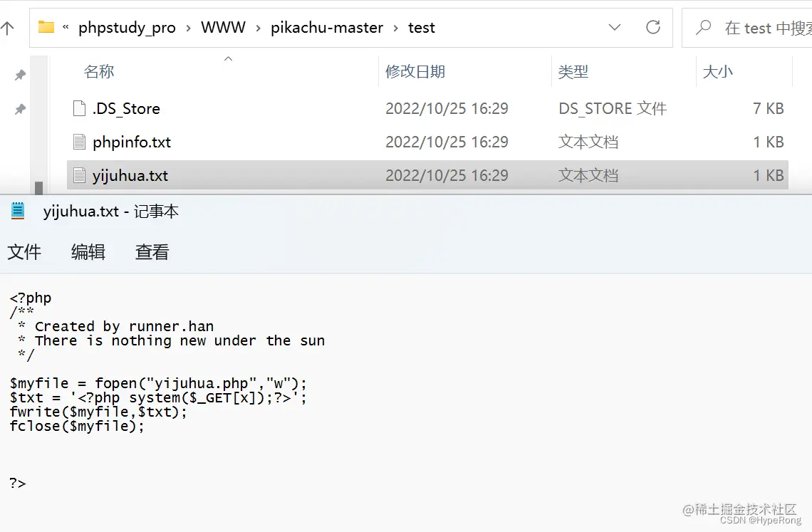Viewport: 812px width, 532px height.
Task: Click the closing ?> tag line
Action: [x=18, y=484]
